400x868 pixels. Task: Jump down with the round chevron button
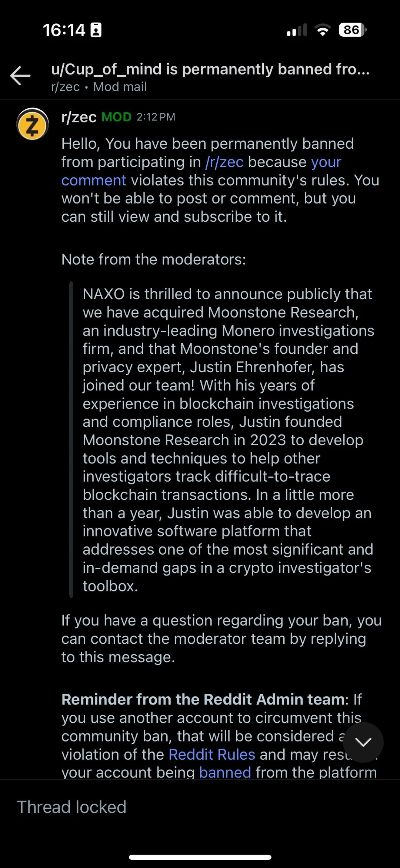point(363,742)
